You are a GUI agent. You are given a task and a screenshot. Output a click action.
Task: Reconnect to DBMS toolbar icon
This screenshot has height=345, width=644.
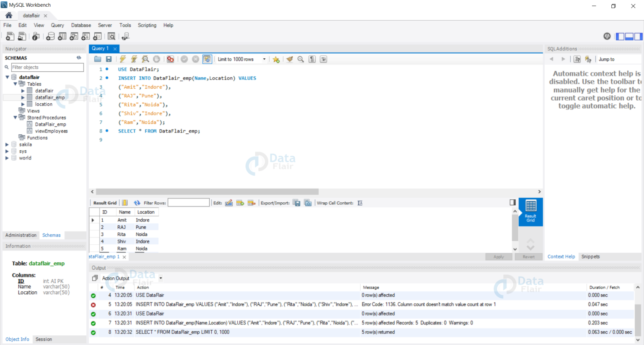tap(125, 37)
